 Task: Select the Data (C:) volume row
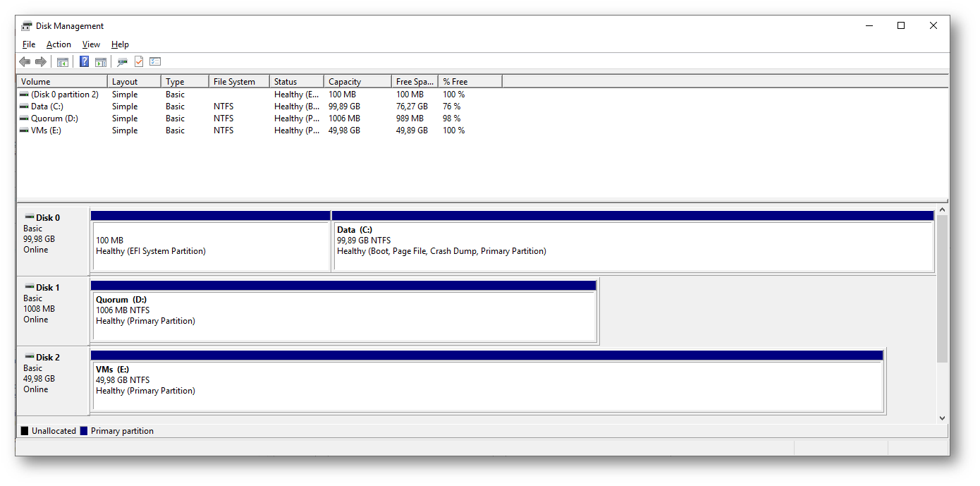[259, 107]
